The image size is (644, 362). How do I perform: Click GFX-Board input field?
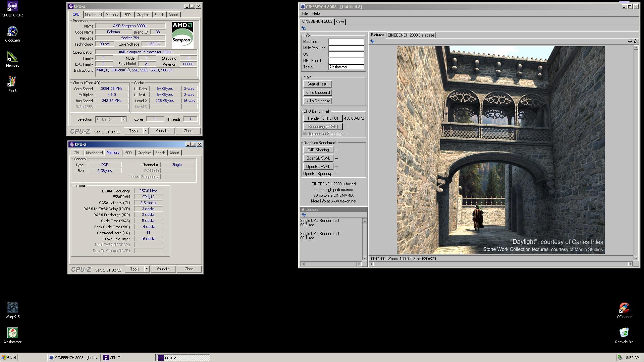point(346,61)
